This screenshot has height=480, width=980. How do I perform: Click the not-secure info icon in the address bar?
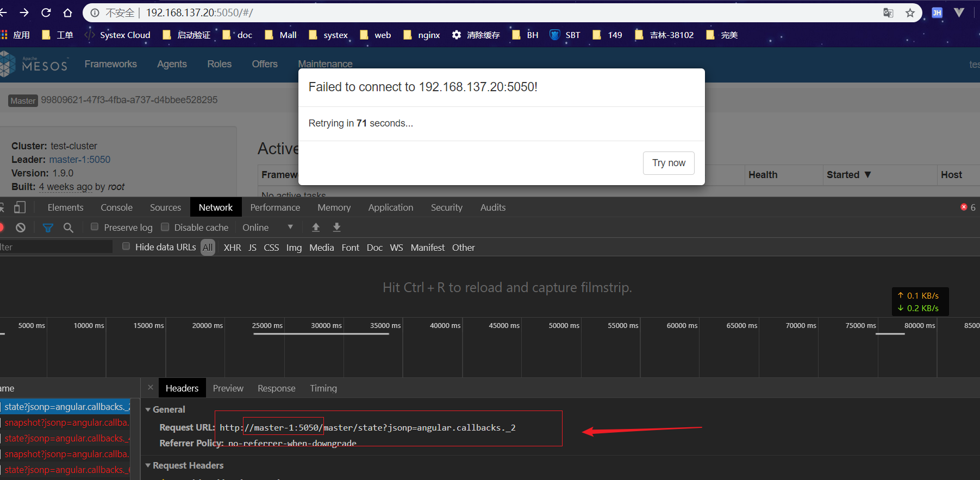coord(95,12)
